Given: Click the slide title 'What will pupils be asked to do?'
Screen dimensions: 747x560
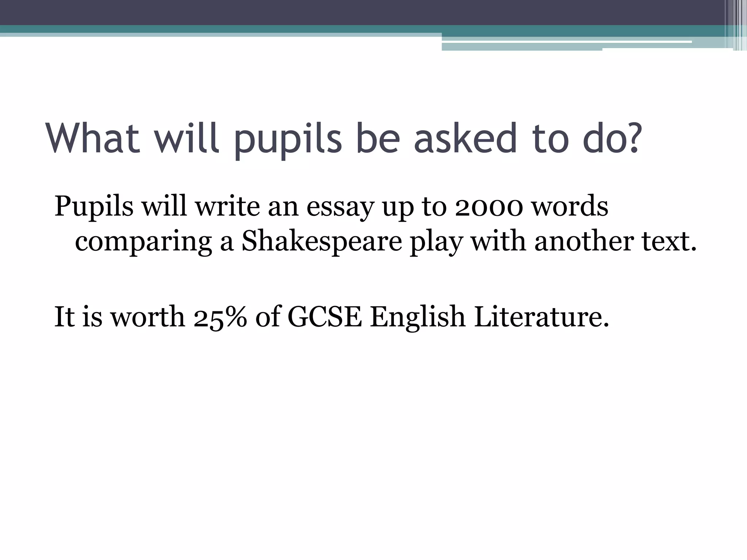Looking at the screenshot, I should pyautogui.click(x=343, y=139).
